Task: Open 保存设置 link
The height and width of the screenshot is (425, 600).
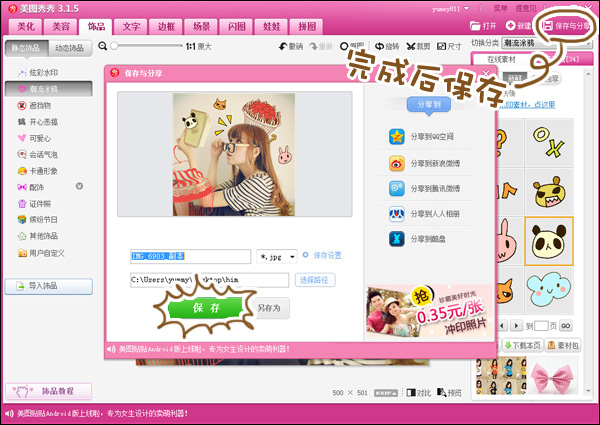Action: pyautogui.click(x=327, y=256)
